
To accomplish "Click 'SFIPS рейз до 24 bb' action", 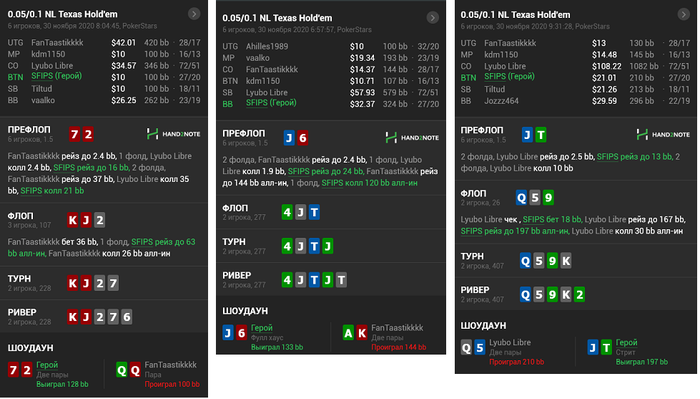I will click(x=325, y=171).
